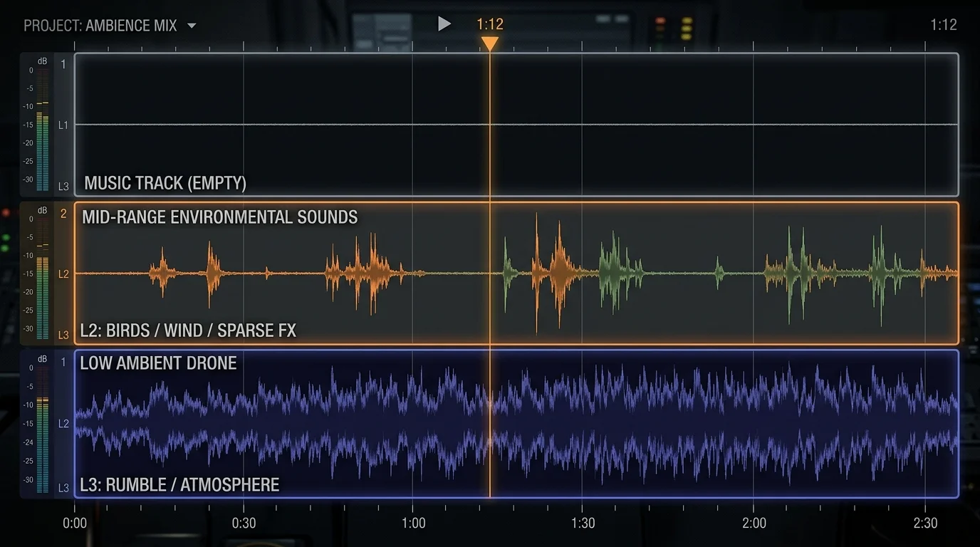Click the dB label above the Low Ambient Drone meter
Image resolution: width=980 pixels, height=547 pixels.
tap(43, 359)
